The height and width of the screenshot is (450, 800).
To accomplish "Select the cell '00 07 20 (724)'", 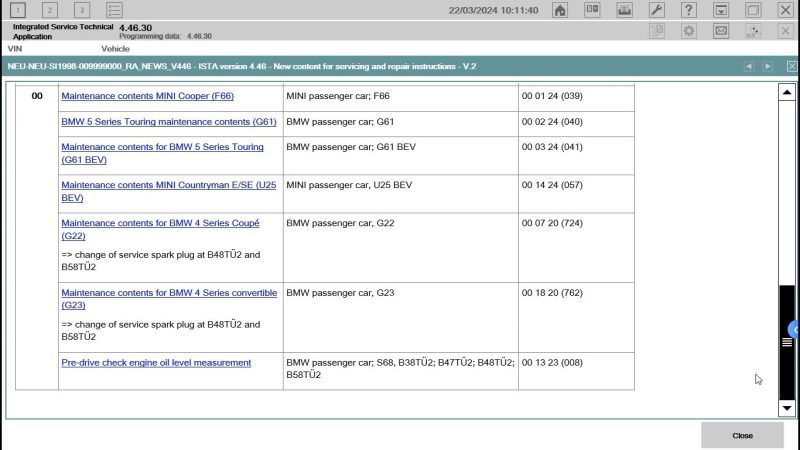I will click(x=577, y=248).
